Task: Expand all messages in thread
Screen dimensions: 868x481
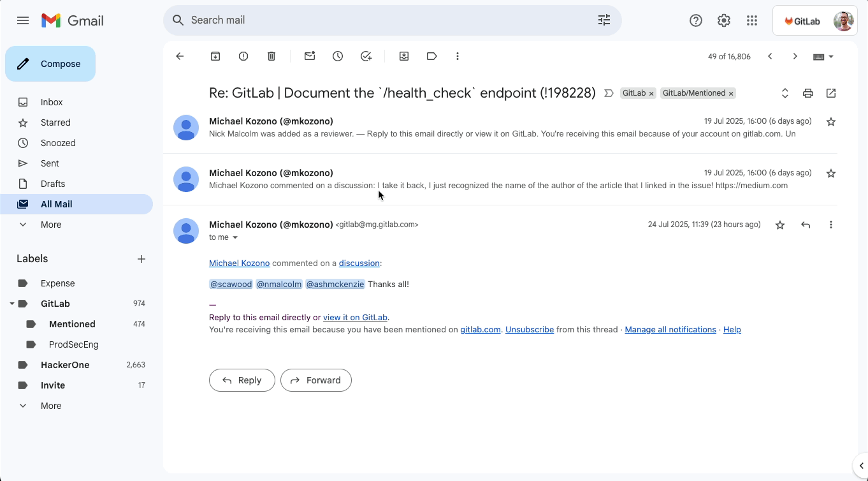Action: 785,93
